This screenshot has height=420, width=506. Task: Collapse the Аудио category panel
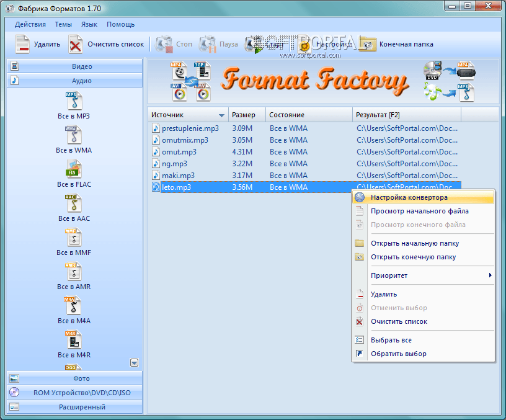pos(74,81)
